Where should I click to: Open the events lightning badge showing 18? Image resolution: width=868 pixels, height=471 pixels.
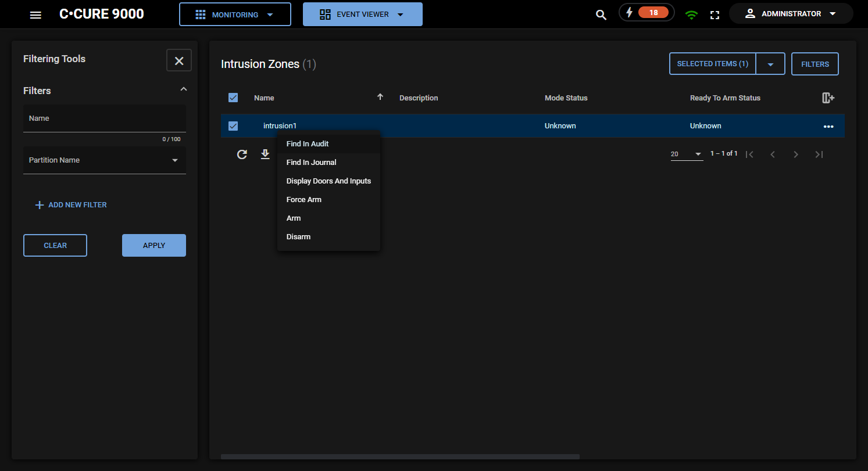click(x=646, y=13)
